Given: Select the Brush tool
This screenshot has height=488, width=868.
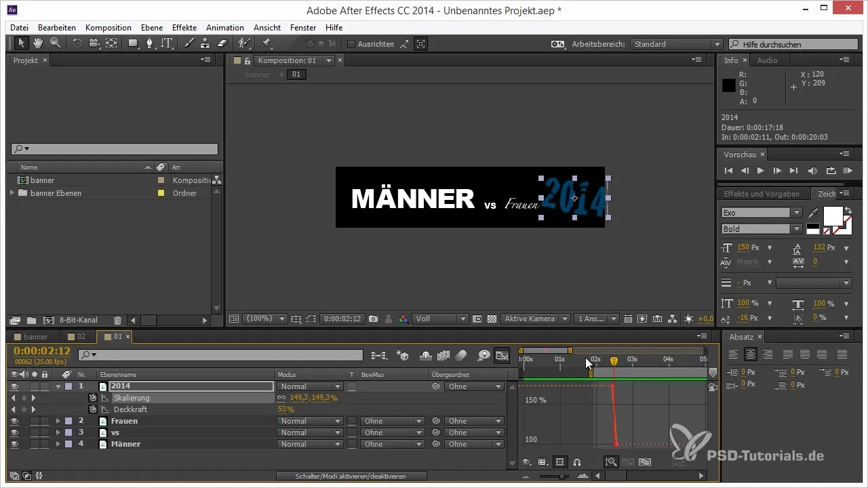Looking at the screenshot, I should coord(189,43).
